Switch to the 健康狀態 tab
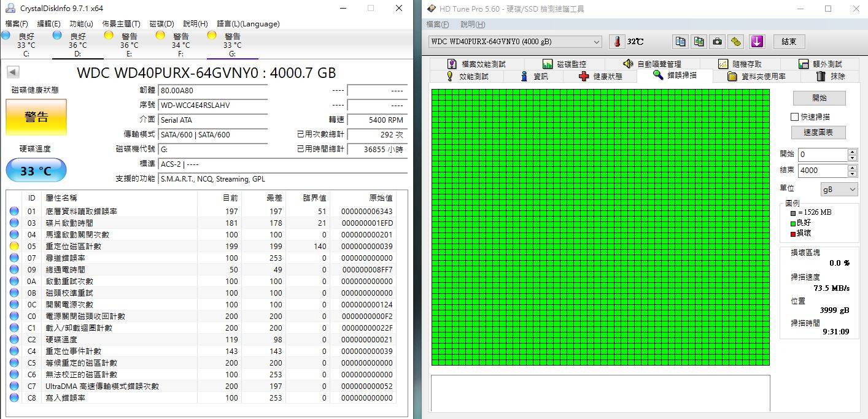868x419 pixels. (x=600, y=77)
